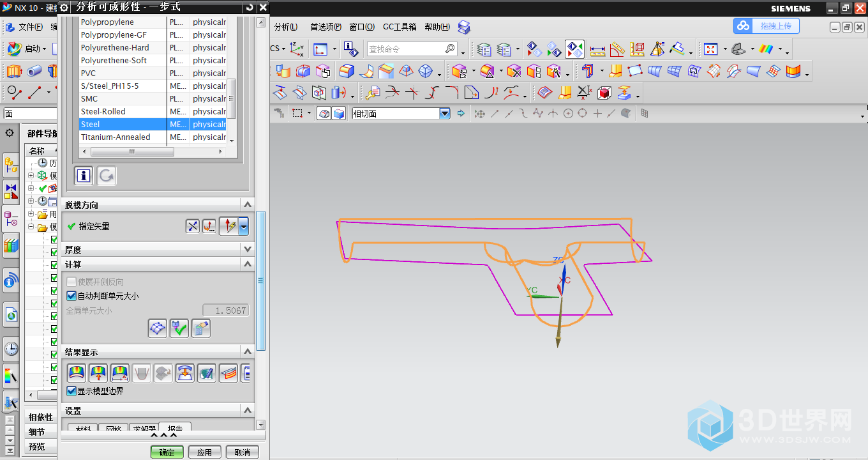Screen dimensions: 868x460
Task: Click the 确定 button
Action: coord(167,452)
